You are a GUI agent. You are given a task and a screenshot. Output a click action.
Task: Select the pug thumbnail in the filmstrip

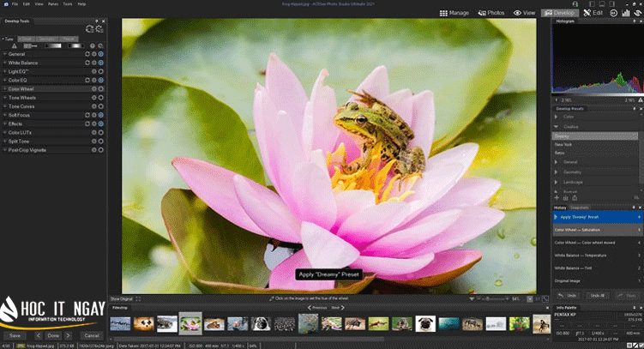pyautogui.click(x=425, y=323)
